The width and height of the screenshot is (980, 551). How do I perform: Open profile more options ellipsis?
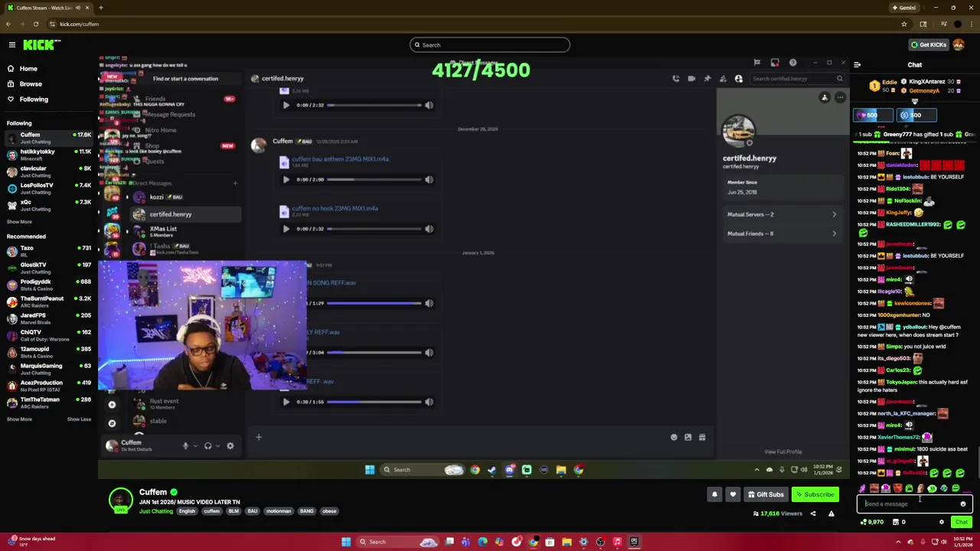click(840, 98)
